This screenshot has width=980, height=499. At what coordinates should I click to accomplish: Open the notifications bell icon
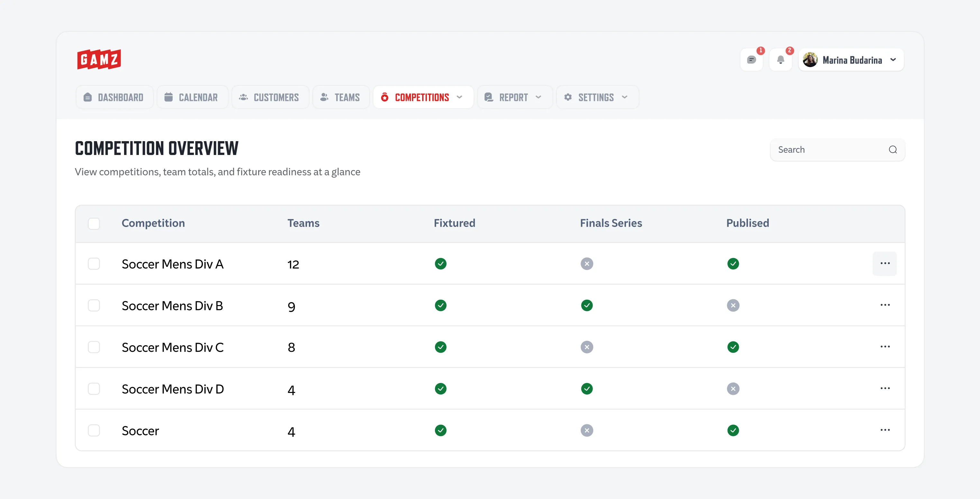click(x=780, y=60)
